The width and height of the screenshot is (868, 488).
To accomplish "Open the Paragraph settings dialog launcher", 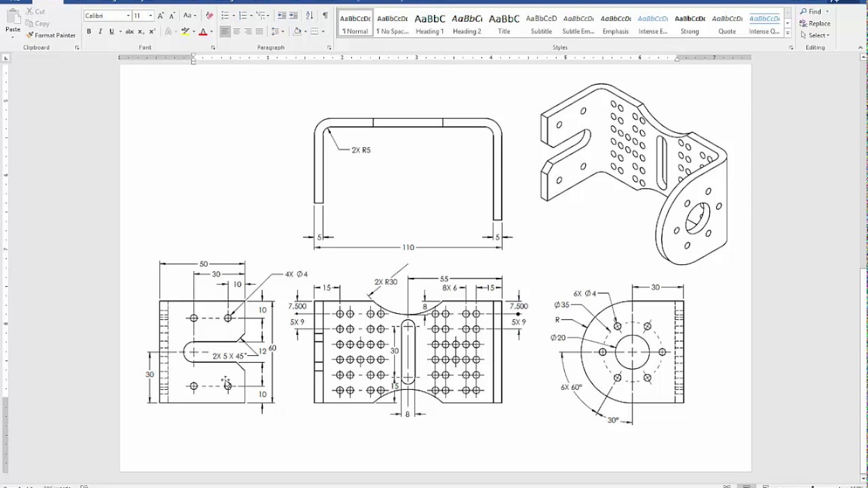I will pos(330,48).
